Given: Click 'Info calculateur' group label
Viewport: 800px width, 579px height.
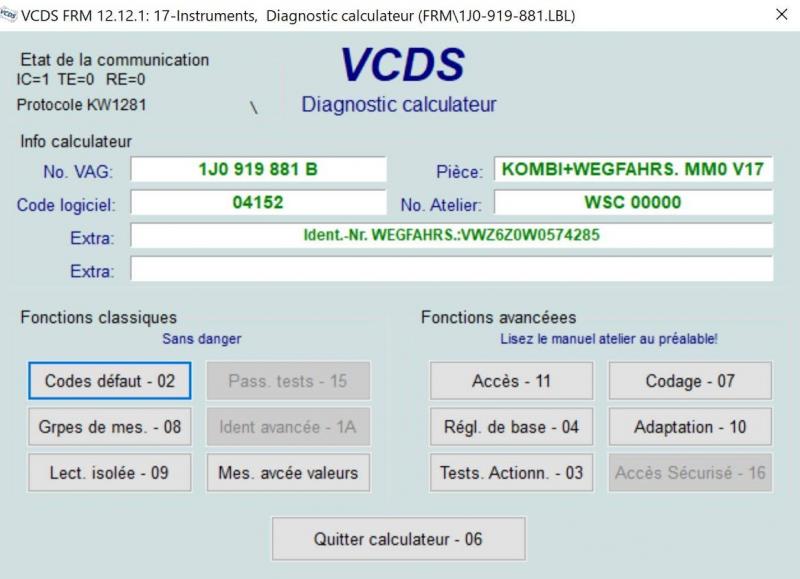Looking at the screenshot, I should point(76,141).
